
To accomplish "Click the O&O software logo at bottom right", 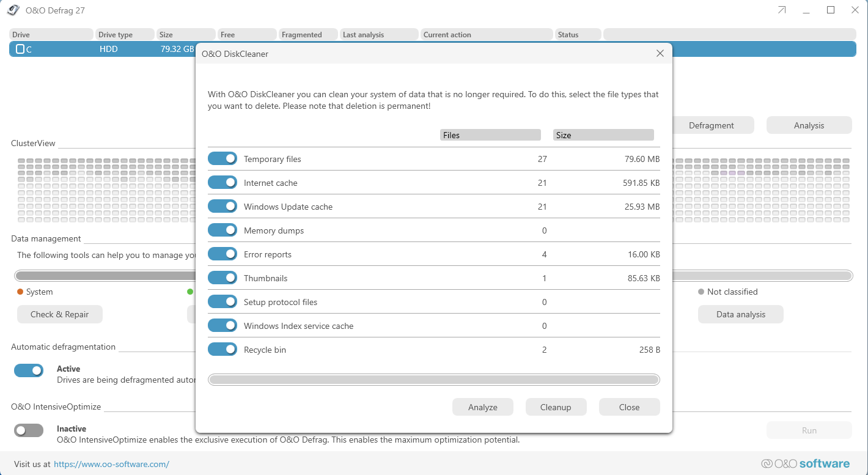I will 805,463.
